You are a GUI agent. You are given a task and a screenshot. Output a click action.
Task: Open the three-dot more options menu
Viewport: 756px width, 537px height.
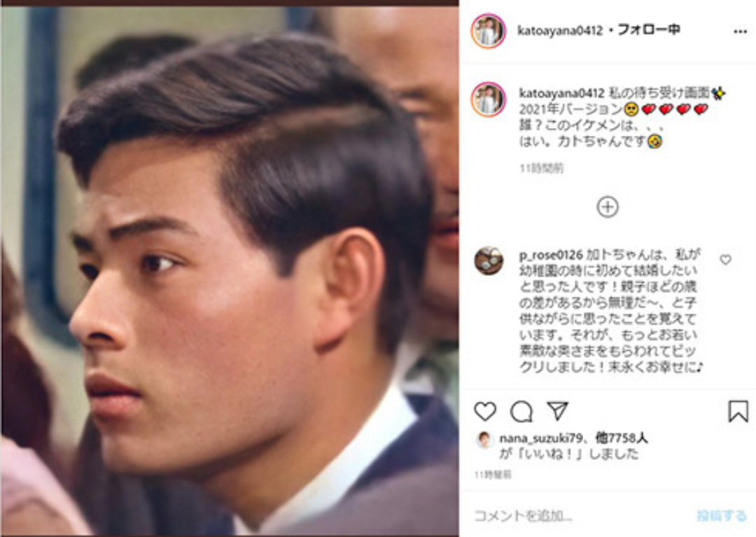coord(740,32)
